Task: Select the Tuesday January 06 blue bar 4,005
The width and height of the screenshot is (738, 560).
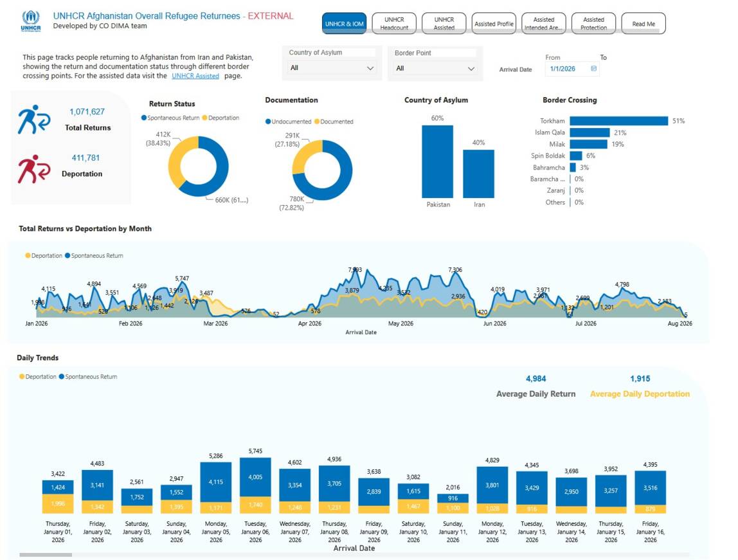Action: (255, 477)
